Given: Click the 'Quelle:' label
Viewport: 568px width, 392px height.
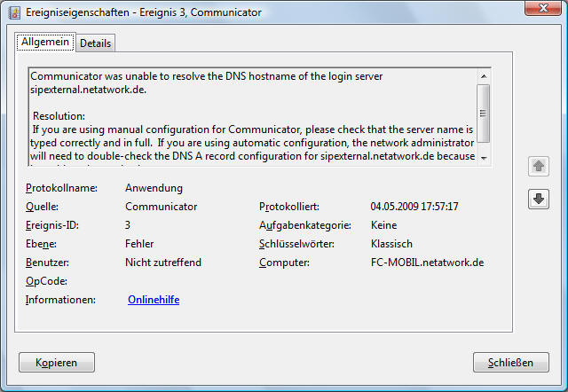Looking at the screenshot, I should point(42,207).
